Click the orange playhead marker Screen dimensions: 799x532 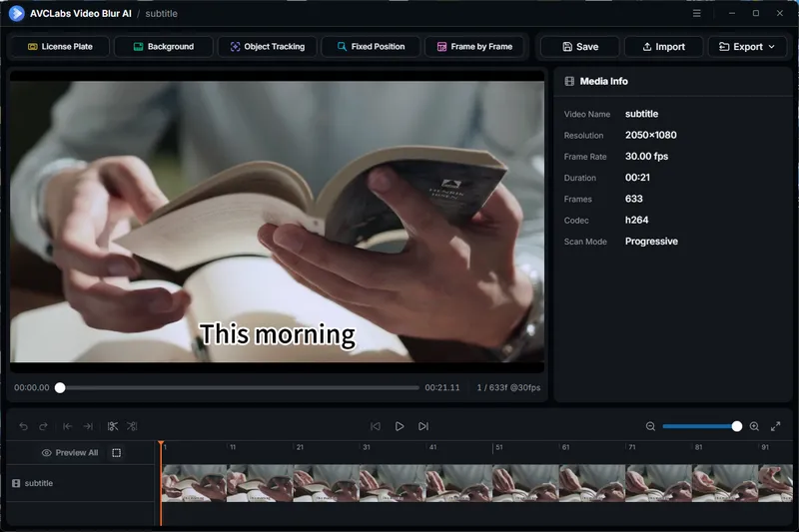(x=161, y=445)
